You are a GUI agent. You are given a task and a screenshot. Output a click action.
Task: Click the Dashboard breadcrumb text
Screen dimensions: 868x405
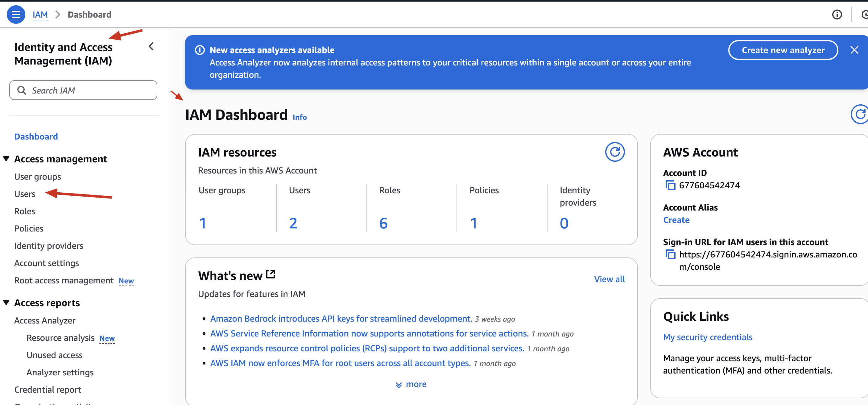pos(89,15)
